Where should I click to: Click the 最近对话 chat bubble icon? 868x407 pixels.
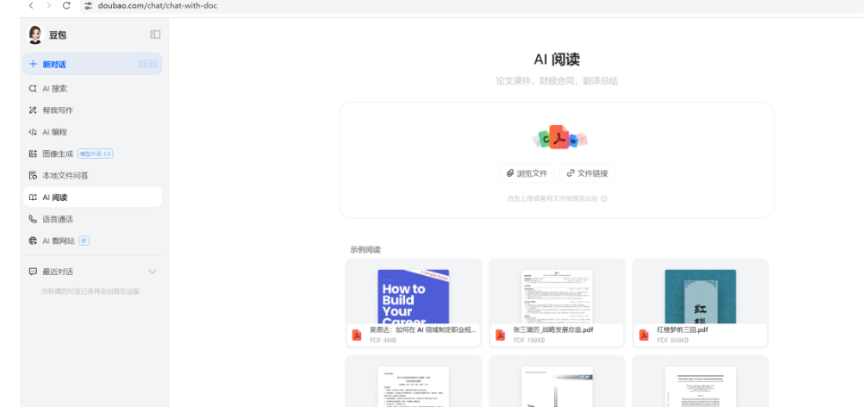33,272
